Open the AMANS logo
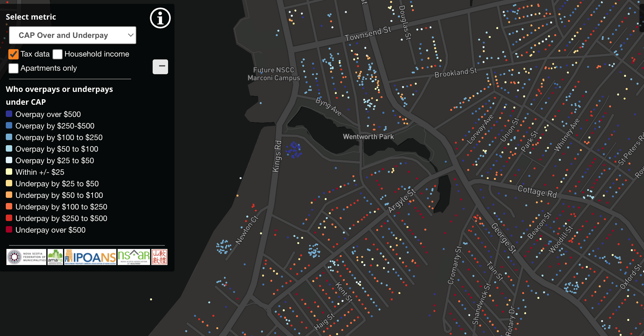 pyautogui.click(x=55, y=257)
